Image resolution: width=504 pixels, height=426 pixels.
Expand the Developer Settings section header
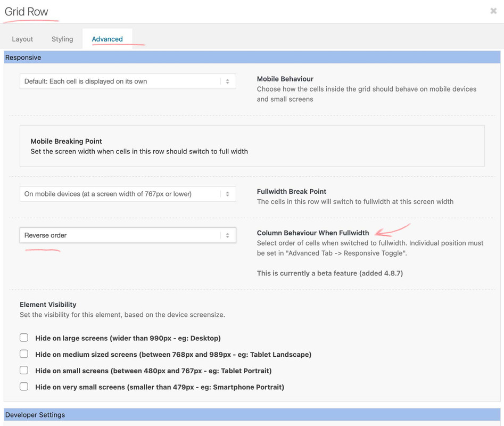(x=252, y=415)
